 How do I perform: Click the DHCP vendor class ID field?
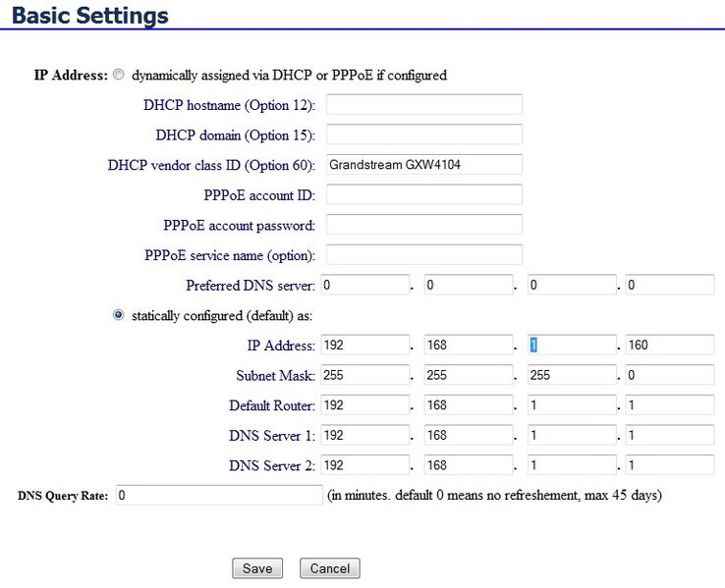[x=423, y=165]
